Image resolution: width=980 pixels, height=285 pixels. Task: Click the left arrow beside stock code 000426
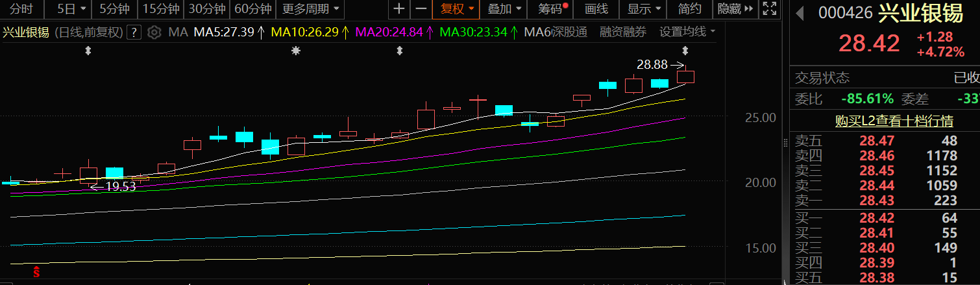(x=800, y=13)
